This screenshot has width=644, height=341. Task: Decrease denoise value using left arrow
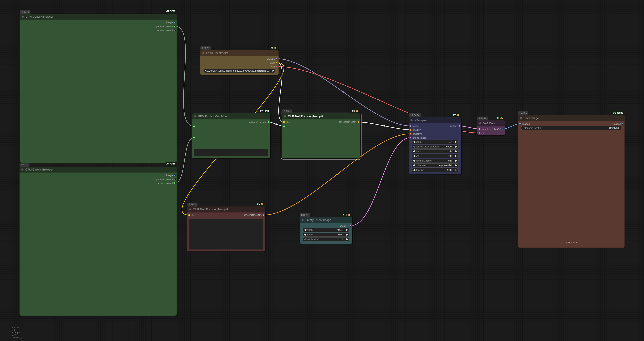point(414,170)
